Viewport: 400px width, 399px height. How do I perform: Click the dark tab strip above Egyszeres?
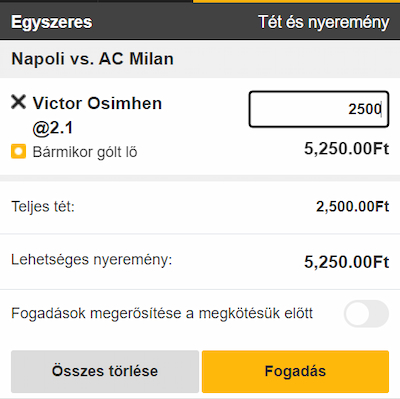[x=96, y=1]
